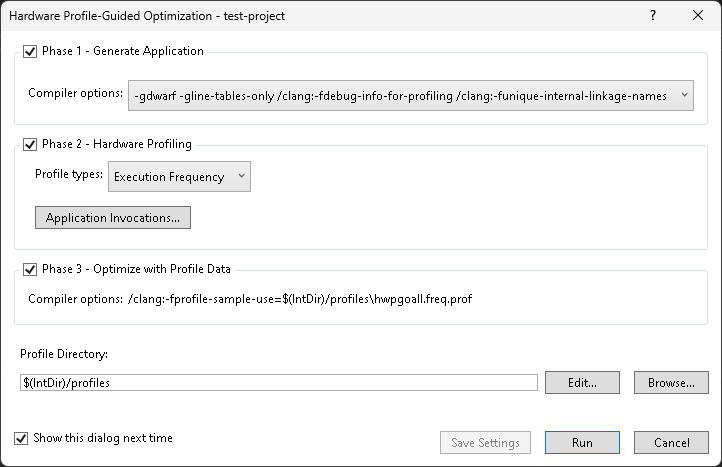Close the Hardware Profile-Guided Optimization dialog

click(697, 16)
